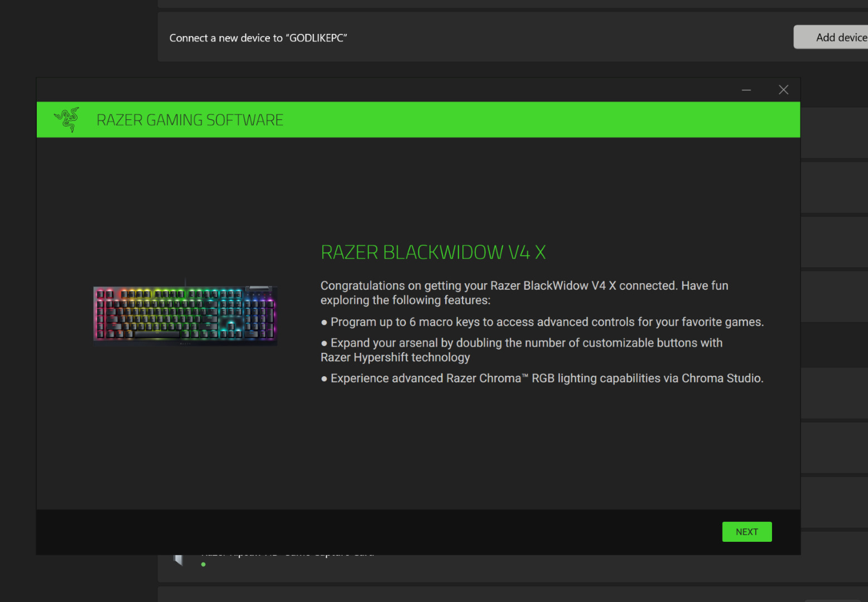This screenshot has width=868, height=602.
Task: Close the Razer Gaming Software dialog
Action: click(x=783, y=90)
